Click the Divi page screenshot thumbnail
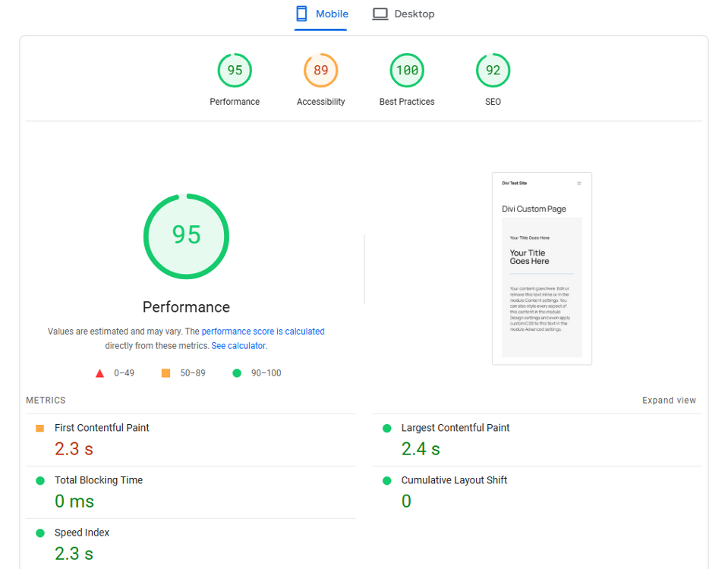Image resolution: width=728 pixels, height=569 pixels. (x=541, y=269)
